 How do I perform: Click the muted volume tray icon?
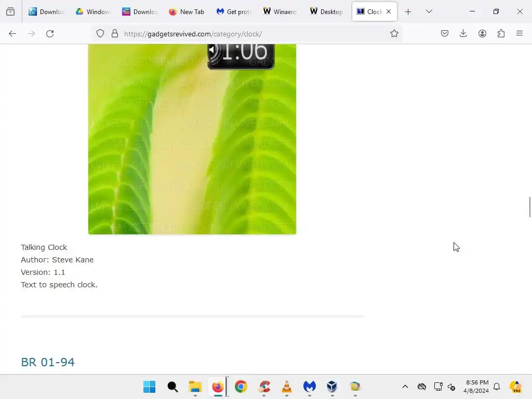(x=451, y=387)
